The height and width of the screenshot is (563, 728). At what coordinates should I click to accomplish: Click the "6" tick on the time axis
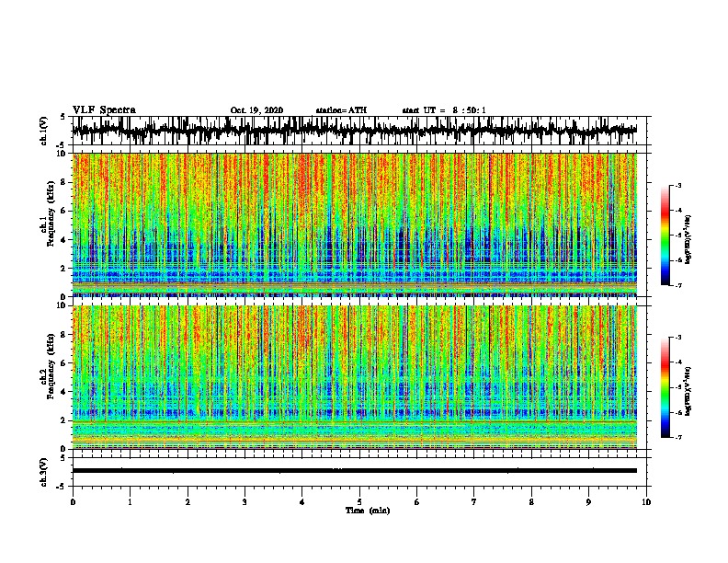[417, 502]
